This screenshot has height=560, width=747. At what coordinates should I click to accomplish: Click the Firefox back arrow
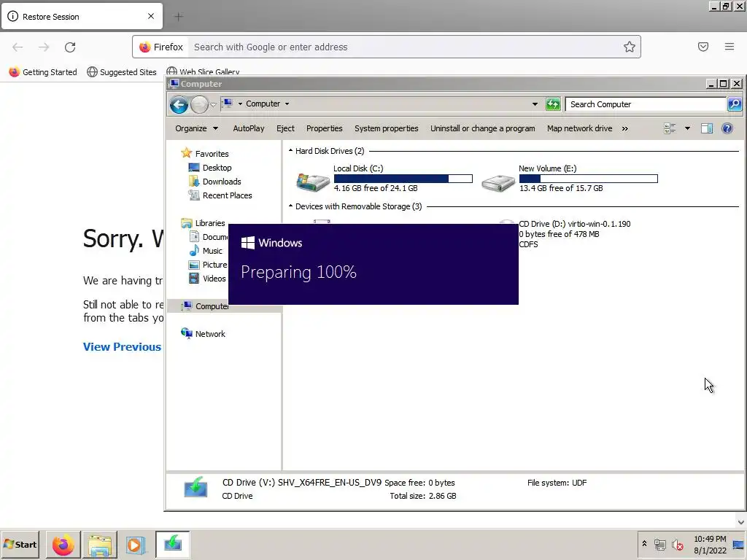[x=18, y=47]
